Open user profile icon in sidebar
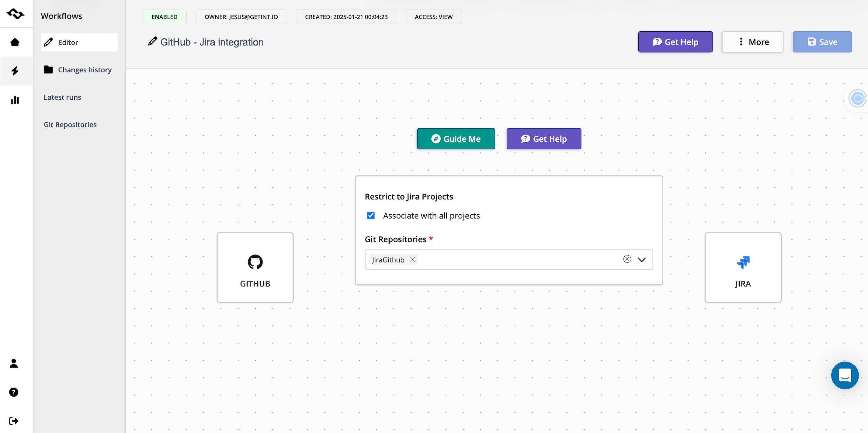 14,363
